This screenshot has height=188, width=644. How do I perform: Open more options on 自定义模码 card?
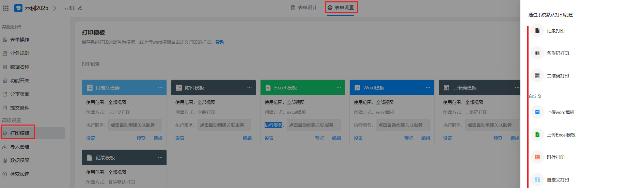click(160, 88)
